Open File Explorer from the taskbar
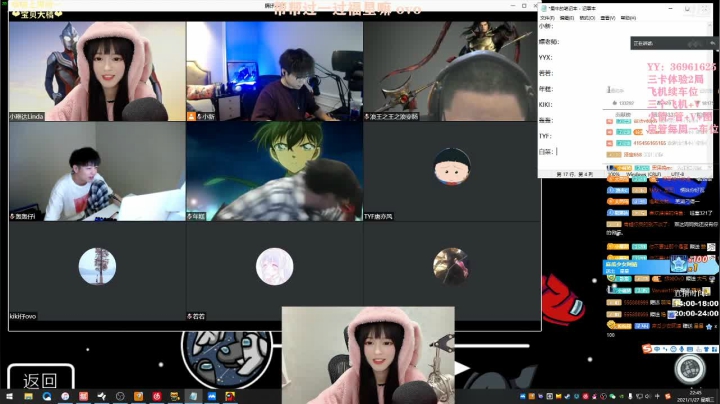The width and height of the screenshot is (720, 404). (x=28, y=396)
